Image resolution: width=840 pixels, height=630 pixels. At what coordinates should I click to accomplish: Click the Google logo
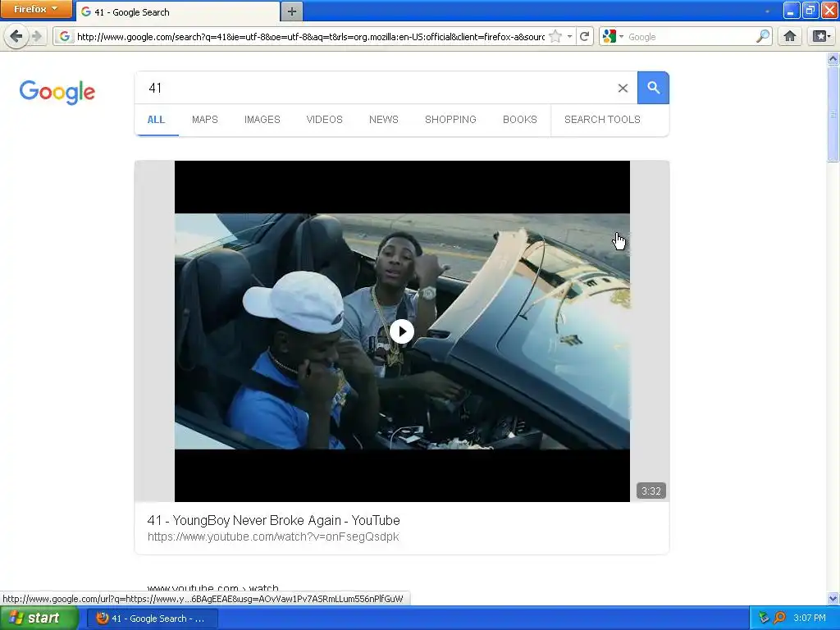[x=57, y=92]
